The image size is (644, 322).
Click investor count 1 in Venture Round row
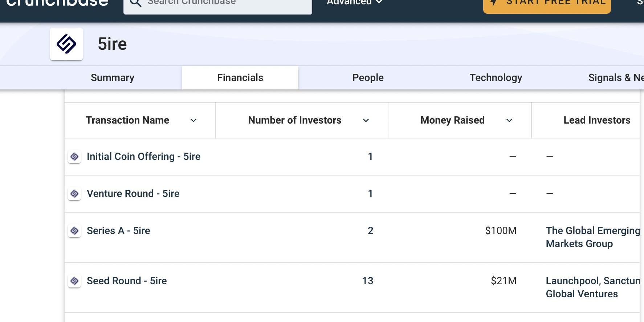pos(370,193)
